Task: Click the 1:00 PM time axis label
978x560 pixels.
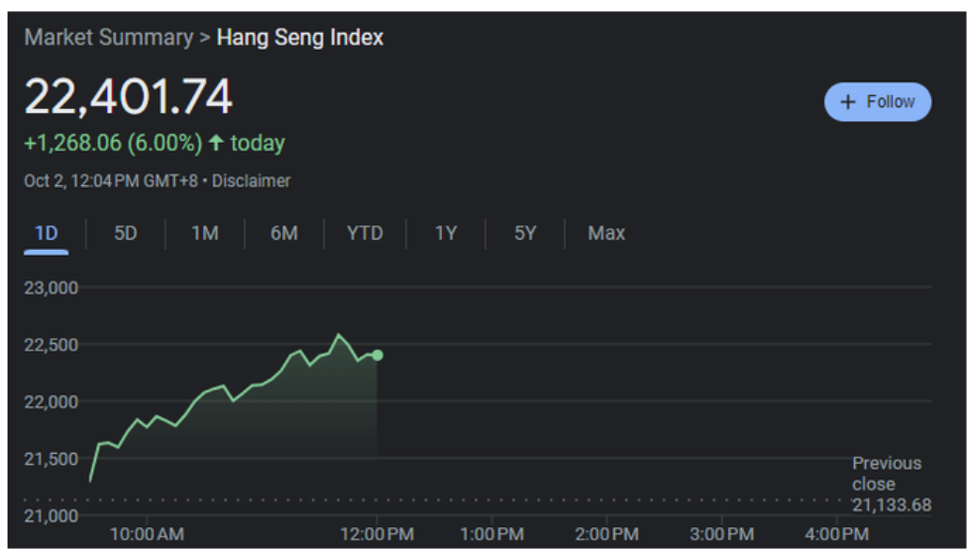Action: [492, 535]
